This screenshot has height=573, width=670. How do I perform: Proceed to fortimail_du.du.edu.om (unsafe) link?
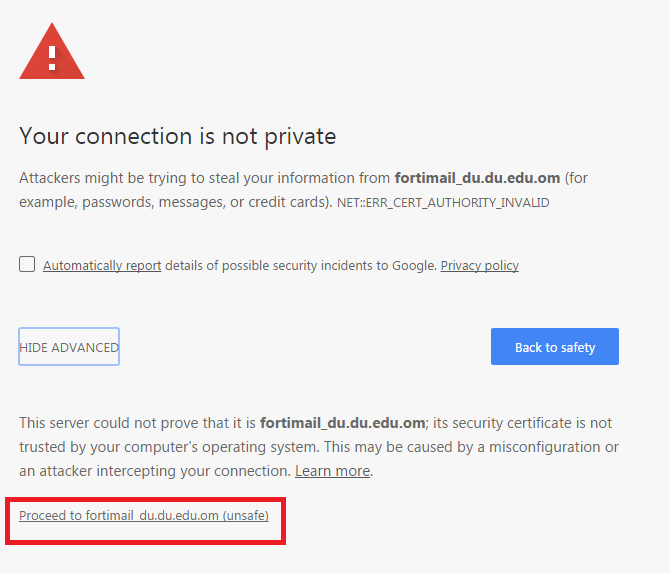(144, 516)
